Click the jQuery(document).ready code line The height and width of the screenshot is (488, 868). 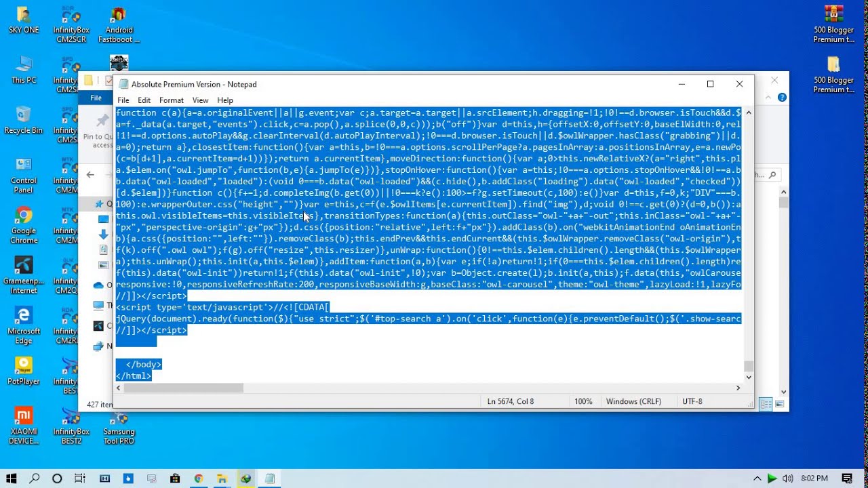click(429, 319)
